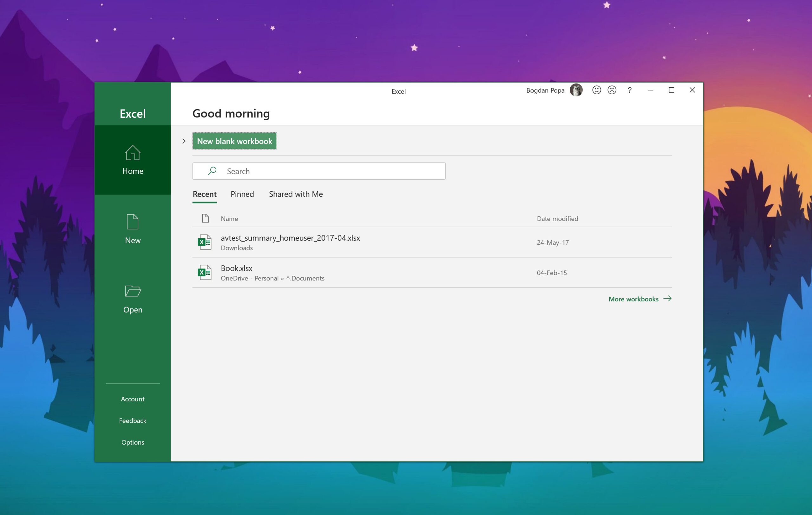This screenshot has width=812, height=515.
Task: Sort files using the Name column header
Action: pyautogui.click(x=229, y=219)
